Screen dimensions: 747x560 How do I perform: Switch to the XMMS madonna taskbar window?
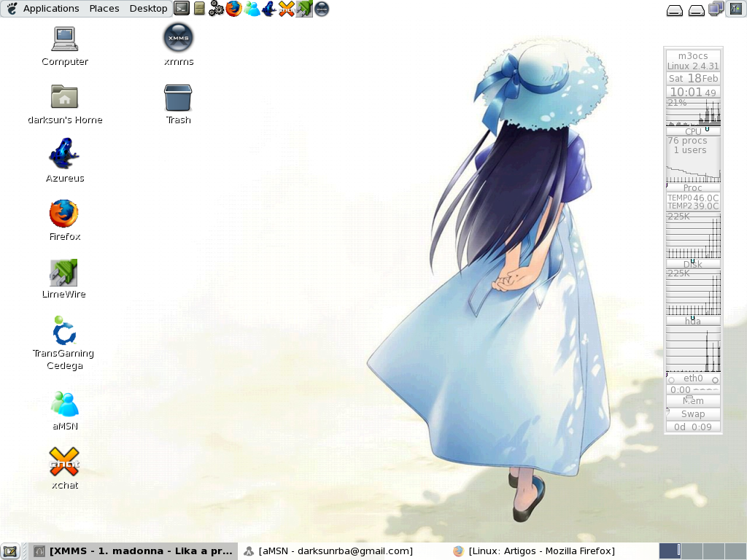tap(134, 551)
